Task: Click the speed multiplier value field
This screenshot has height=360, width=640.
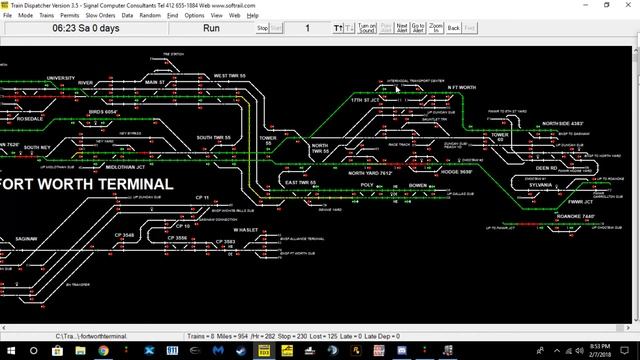Action: click(x=307, y=28)
